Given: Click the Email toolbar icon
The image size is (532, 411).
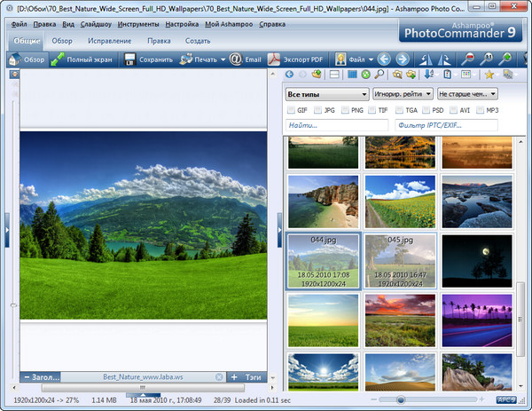Looking at the screenshot, I should [236, 59].
